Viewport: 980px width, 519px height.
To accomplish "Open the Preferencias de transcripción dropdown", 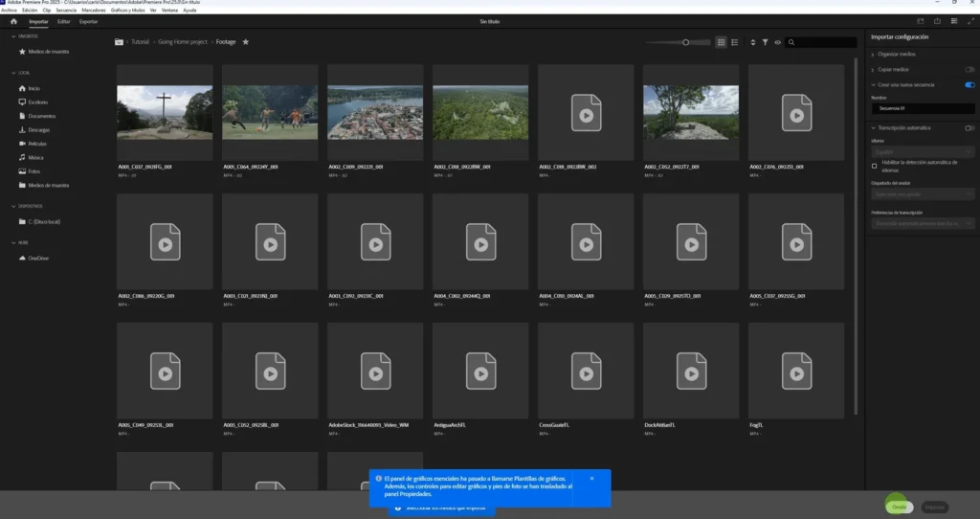I will click(923, 223).
